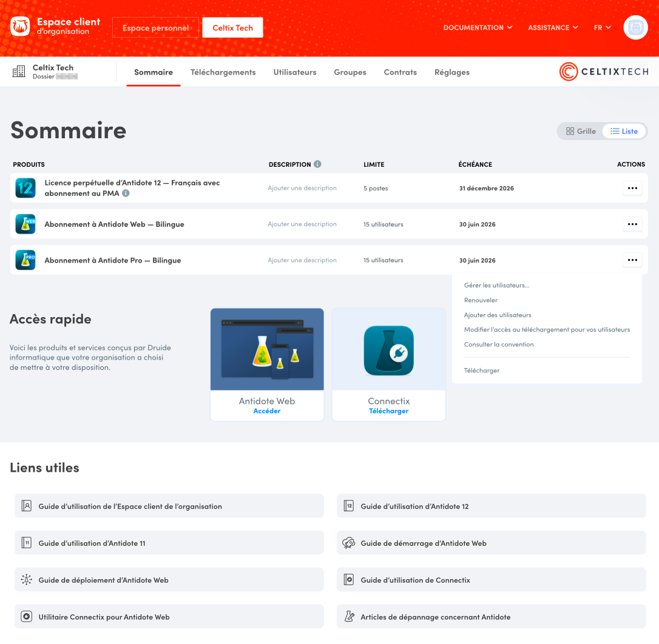Select Renouveler from the actions menu

[x=481, y=300]
